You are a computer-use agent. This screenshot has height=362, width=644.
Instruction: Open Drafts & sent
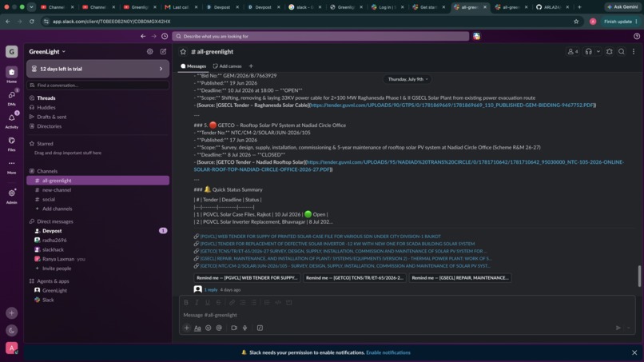[x=51, y=117]
